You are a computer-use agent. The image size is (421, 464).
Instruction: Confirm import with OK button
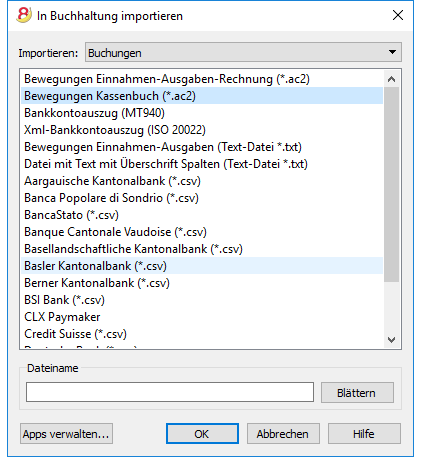202,434
